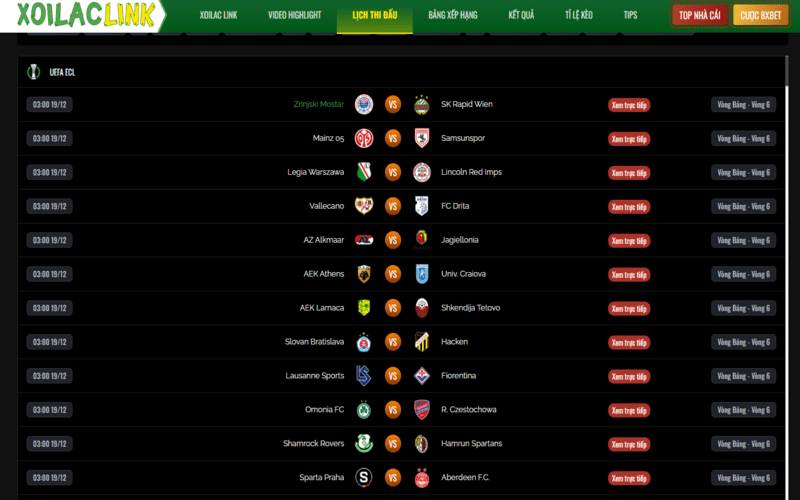Screen dimensions: 800x500
Task: Click the Hacken striped club crest
Action: (421, 342)
